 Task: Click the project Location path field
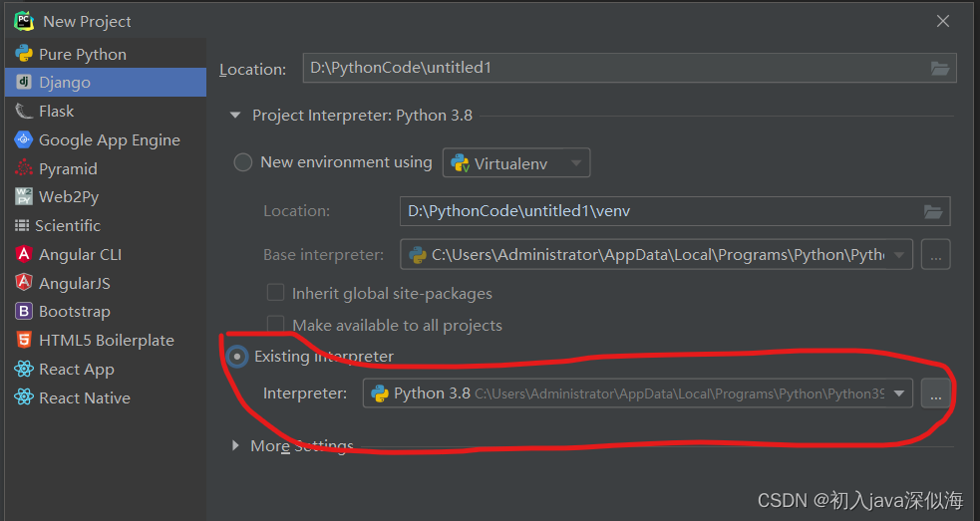coord(613,69)
